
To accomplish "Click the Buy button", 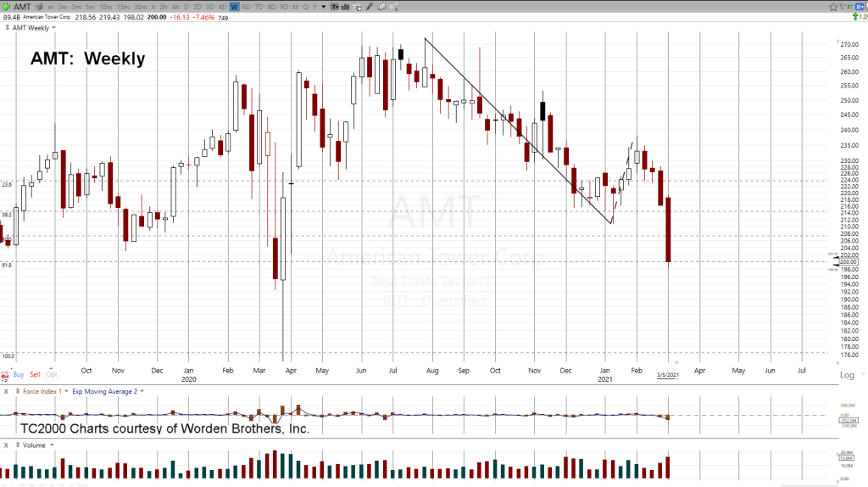I will pos(19,374).
